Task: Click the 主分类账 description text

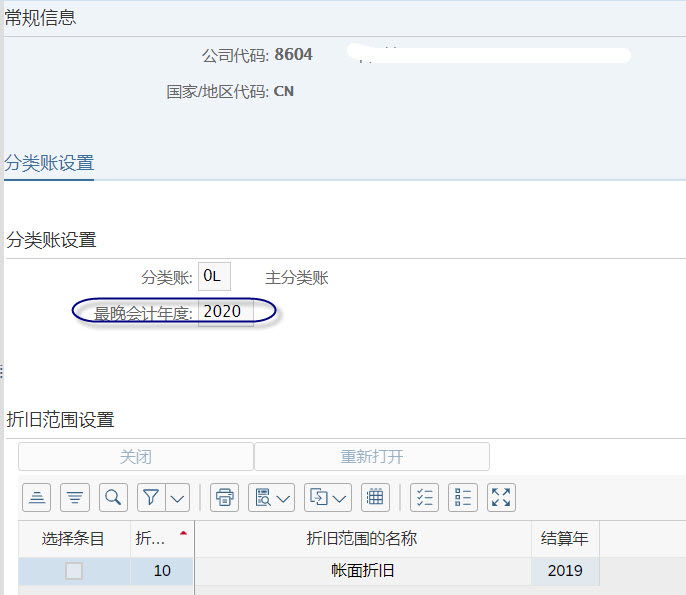Action: coord(297,277)
